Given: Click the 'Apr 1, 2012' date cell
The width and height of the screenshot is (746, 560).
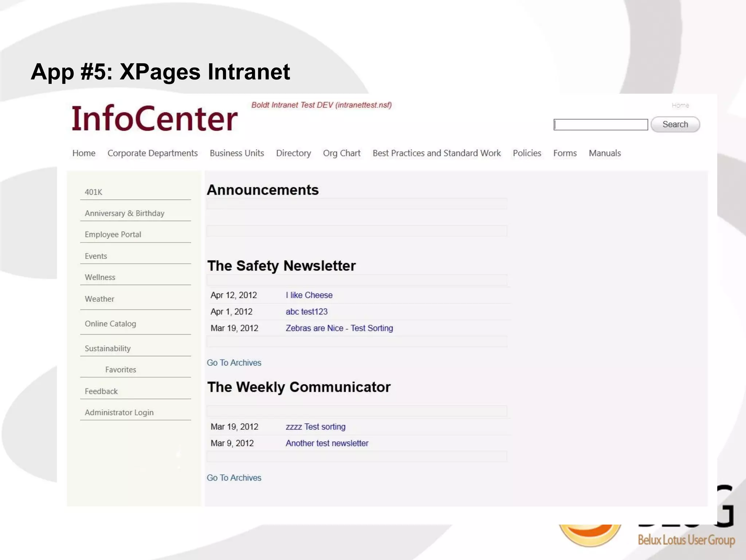Looking at the screenshot, I should coord(231,312).
